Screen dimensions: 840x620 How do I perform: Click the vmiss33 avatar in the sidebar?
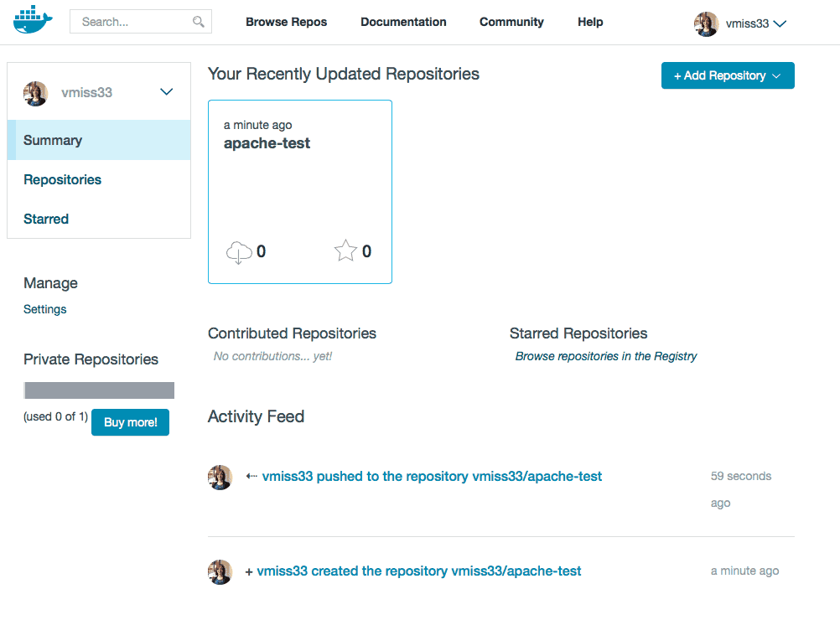pos(36,93)
